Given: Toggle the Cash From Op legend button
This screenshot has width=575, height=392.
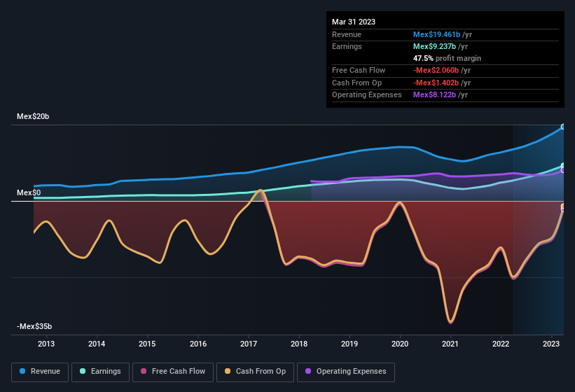Looking at the screenshot, I should click(x=255, y=372).
